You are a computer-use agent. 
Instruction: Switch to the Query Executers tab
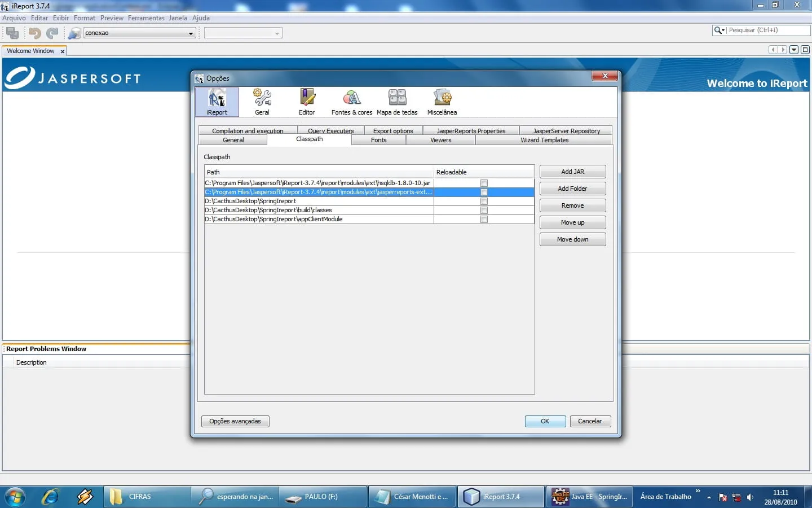pyautogui.click(x=331, y=131)
